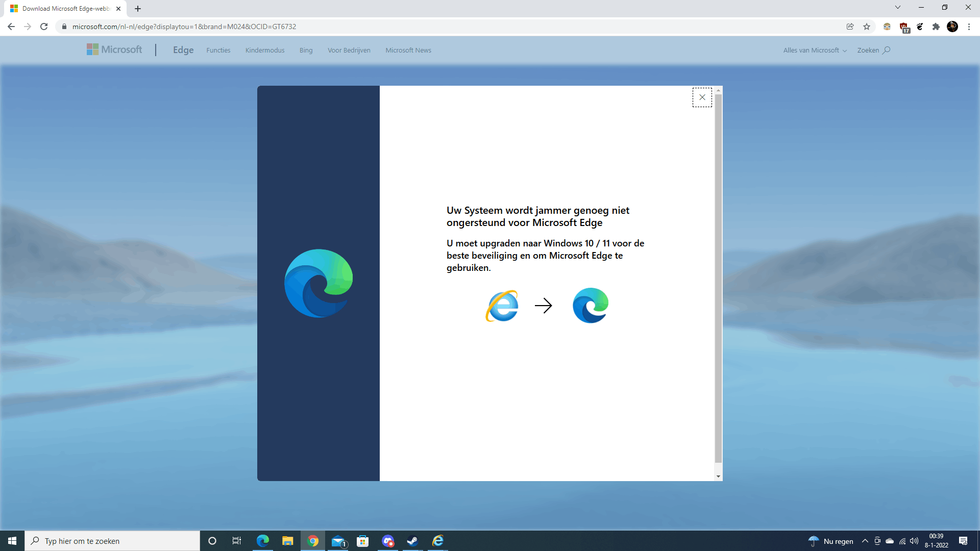Viewport: 980px width, 551px height.
Task: Bookmark this page with star icon
Action: pos(867,27)
